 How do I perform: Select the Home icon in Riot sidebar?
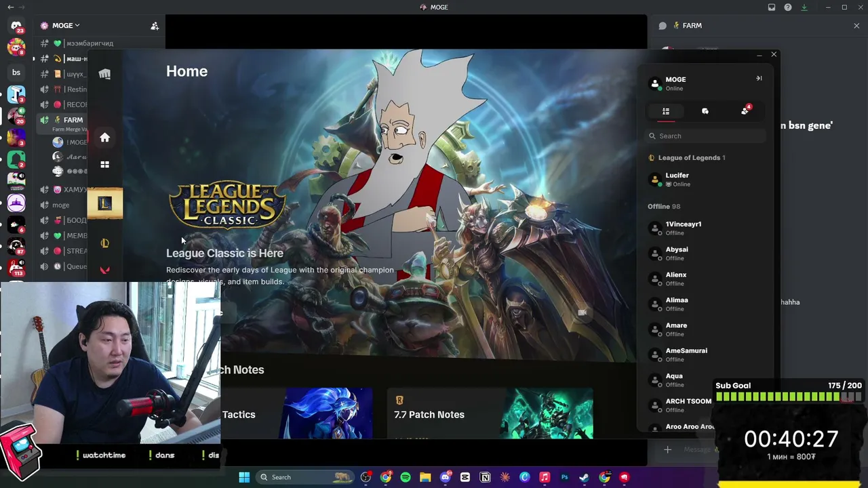[x=104, y=138]
